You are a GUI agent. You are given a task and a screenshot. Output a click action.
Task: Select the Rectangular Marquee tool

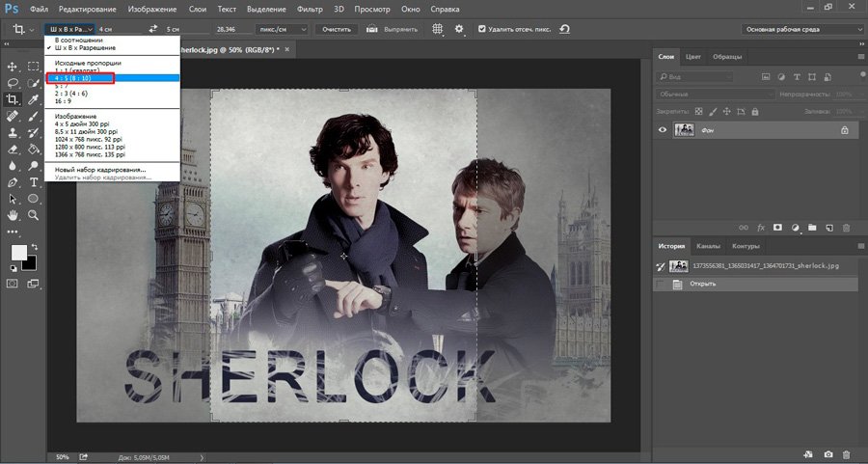pyautogui.click(x=33, y=67)
